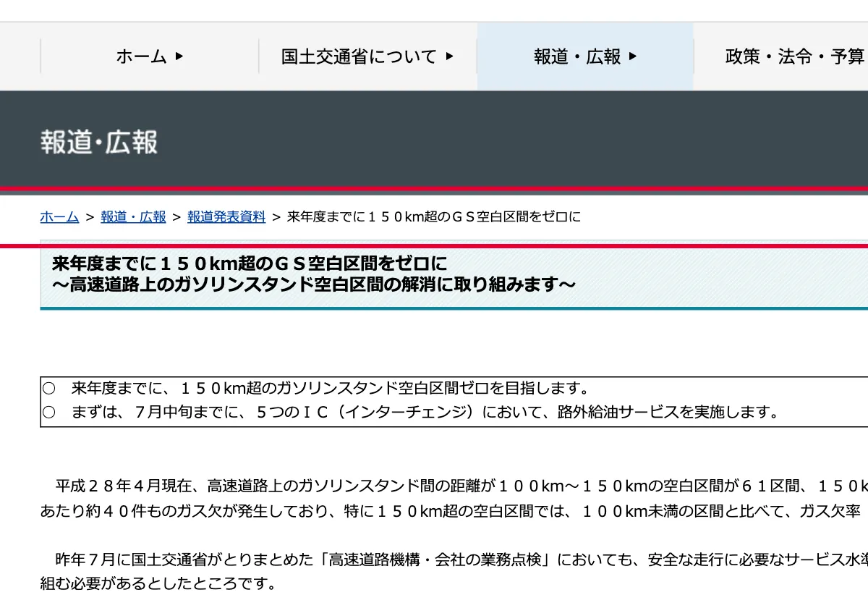Follow the ホーム breadcrumb link
Image resolution: width=868 pixels, height=608 pixels.
[59, 216]
